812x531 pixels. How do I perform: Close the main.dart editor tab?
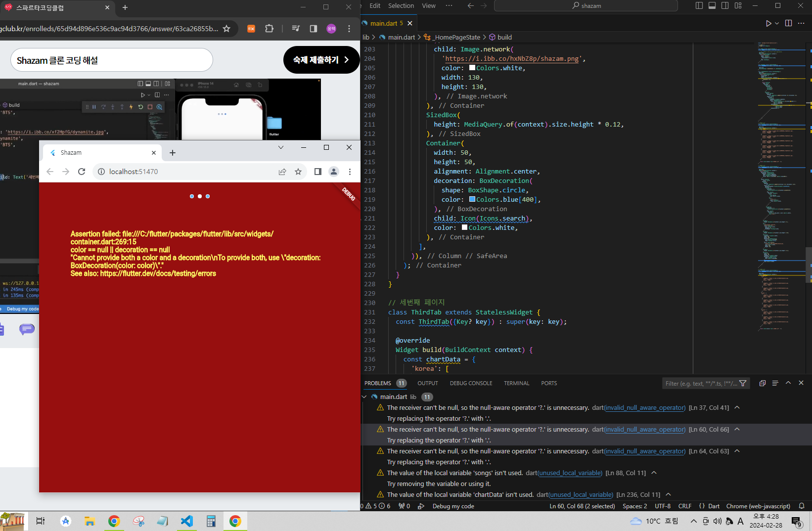(x=410, y=23)
